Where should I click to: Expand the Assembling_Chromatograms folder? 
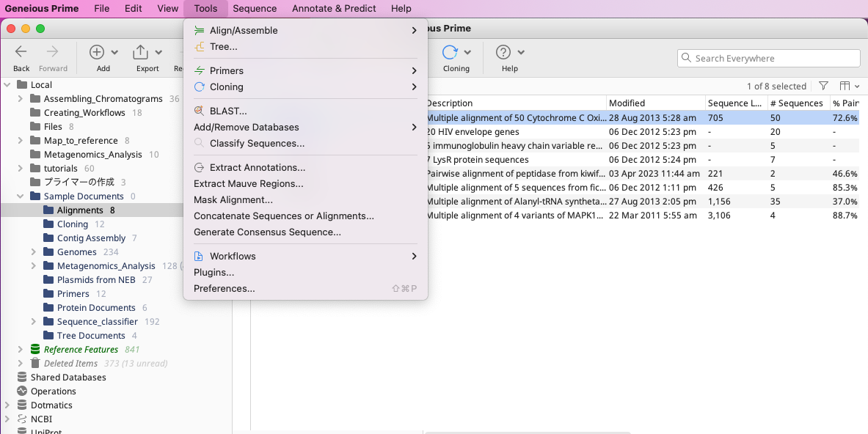(x=21, y=99)
